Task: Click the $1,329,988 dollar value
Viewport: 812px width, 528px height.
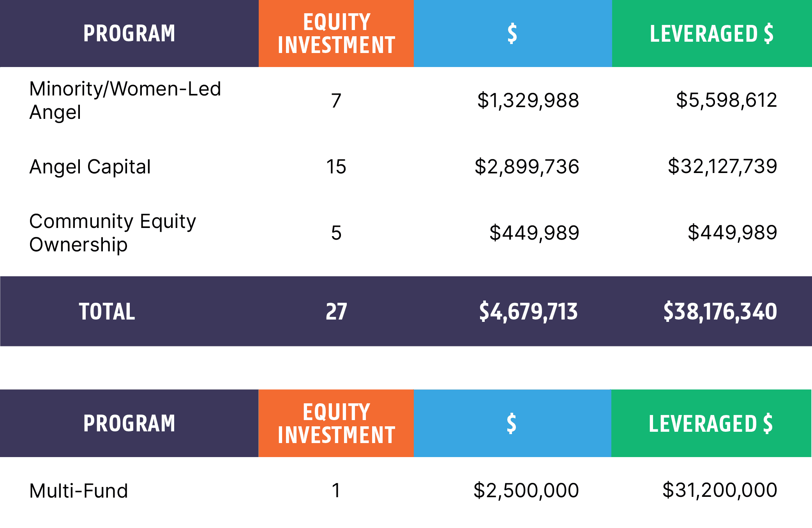Action: pos(528,100)
